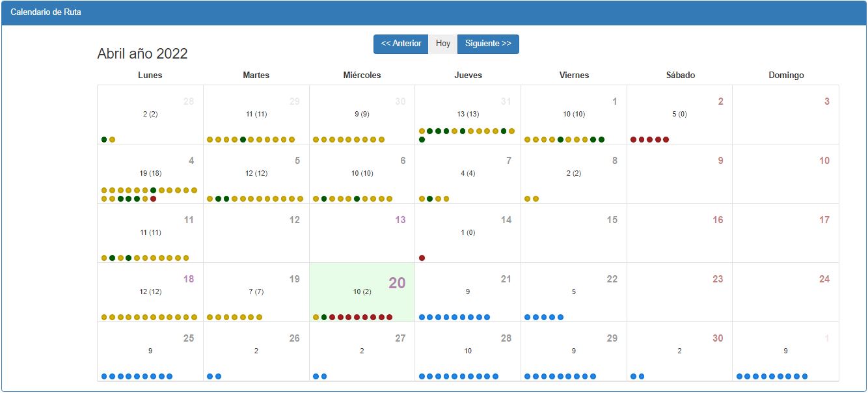Click the 10 (2) count on April 20

point(362,292)
